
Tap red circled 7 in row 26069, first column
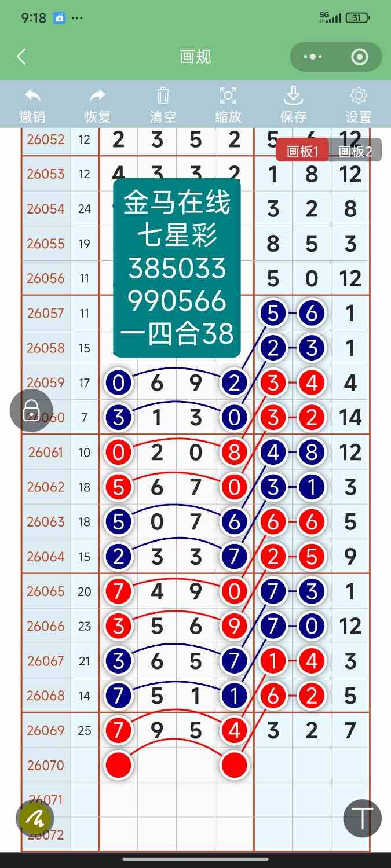pyautogui.click(x=119, y=730)
